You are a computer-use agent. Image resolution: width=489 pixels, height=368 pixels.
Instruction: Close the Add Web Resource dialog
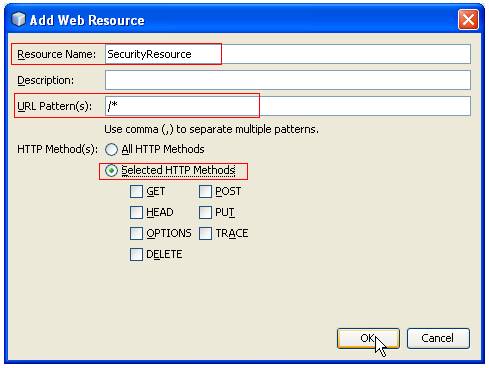click(468, 20)
